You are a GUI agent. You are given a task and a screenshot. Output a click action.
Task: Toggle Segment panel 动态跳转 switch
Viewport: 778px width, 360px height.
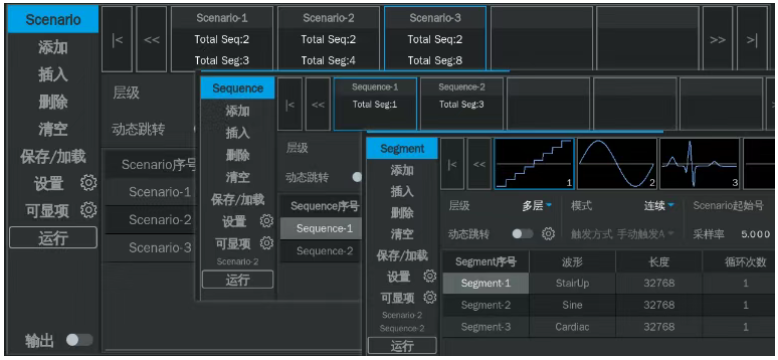point(522,234)
